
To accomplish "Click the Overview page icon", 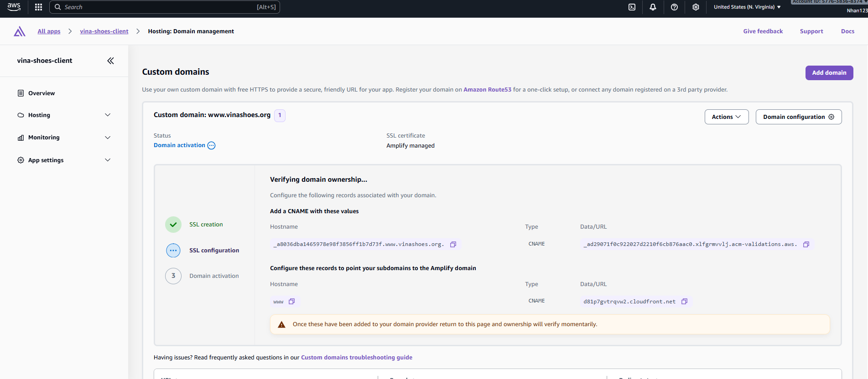I will pyautogui.click(x=21, y=93).
